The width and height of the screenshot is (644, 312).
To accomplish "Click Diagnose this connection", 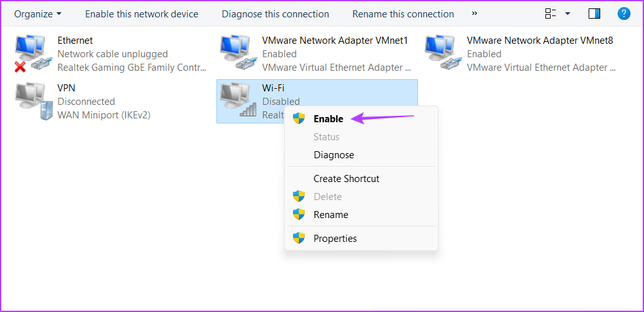I will pyautogui.click(x=275, y=14).
